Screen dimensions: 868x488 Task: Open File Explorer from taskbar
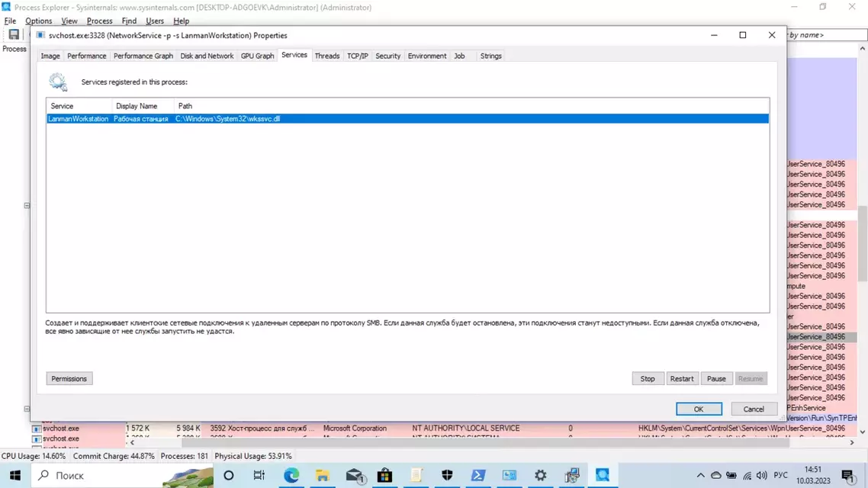pos(322,475)
